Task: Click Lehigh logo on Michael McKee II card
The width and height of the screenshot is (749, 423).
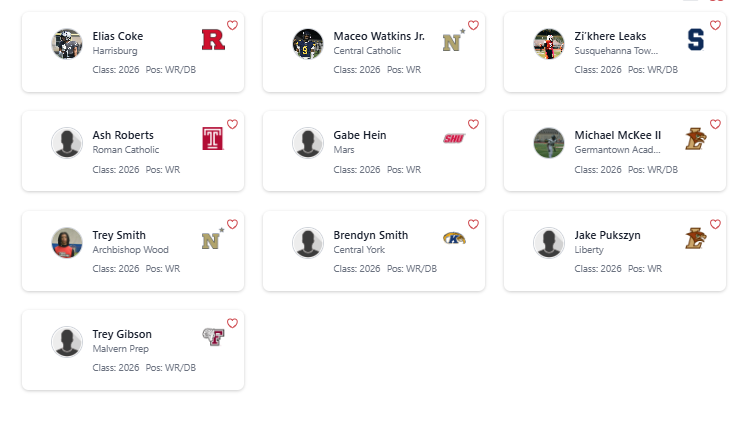Action: pyautogui.click(x=695, y=140)
